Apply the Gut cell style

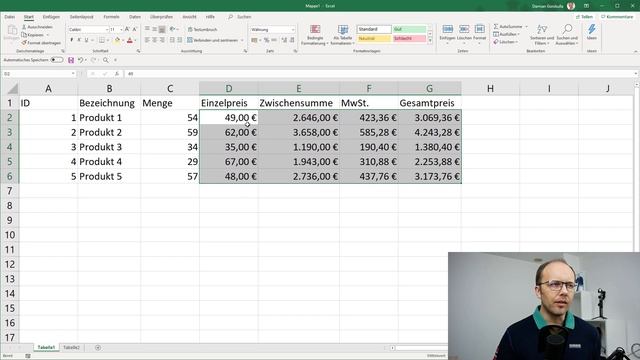coord(409,29)
